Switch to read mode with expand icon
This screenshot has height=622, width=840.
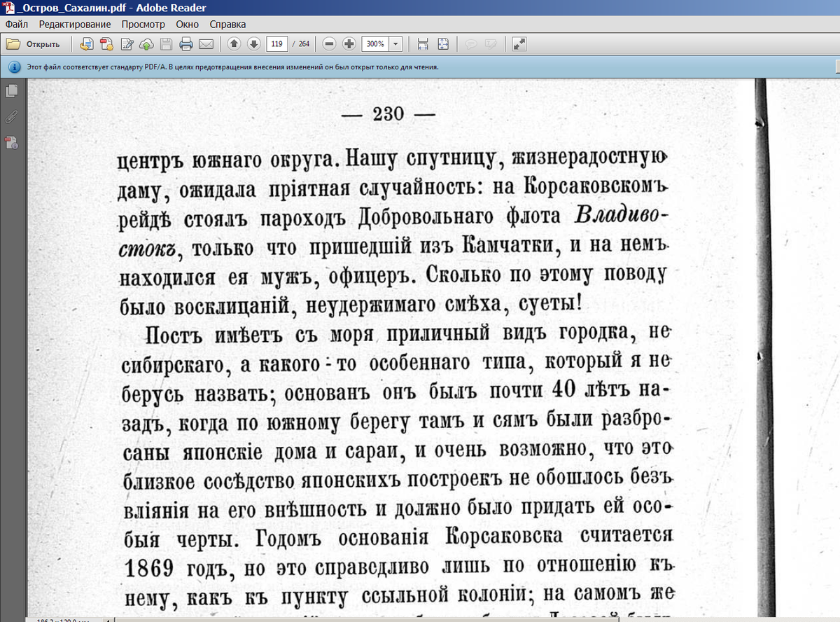coord(519,44)
